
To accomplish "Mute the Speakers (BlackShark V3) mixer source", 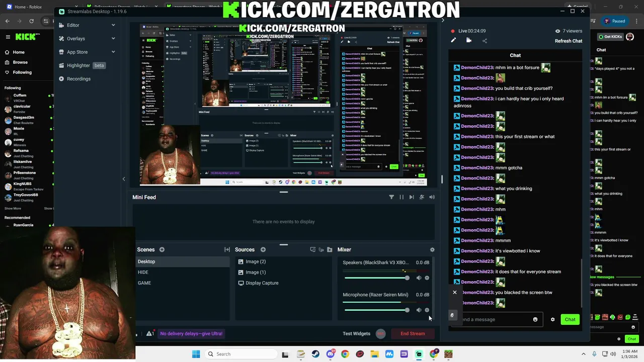I will tap(419, 278).
